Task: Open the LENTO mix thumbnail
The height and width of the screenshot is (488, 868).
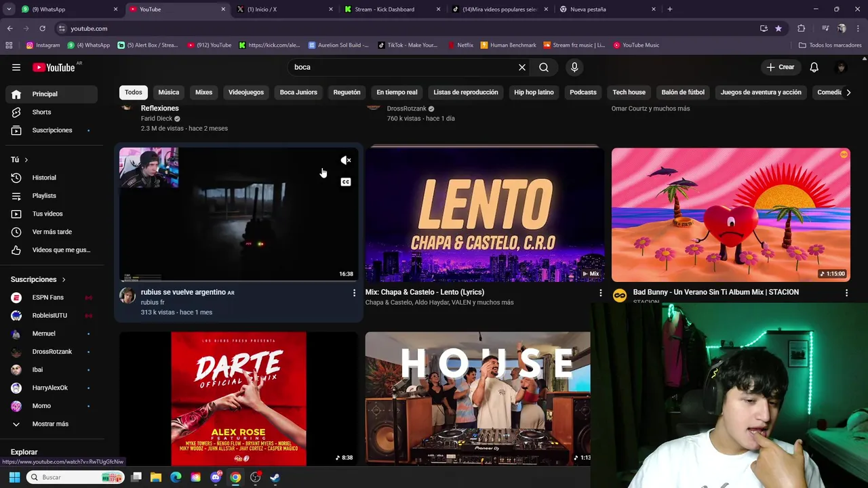Action: pyautogui.click(x=485, y=214)
